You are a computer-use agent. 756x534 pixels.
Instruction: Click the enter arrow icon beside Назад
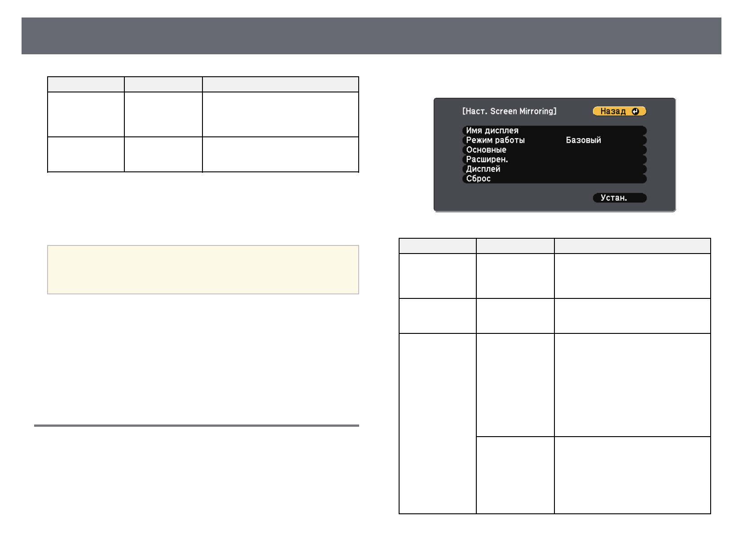635,111
